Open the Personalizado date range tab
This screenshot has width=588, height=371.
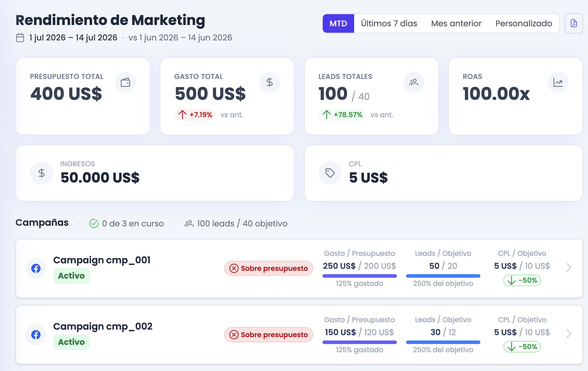click(x=523, y=23)
